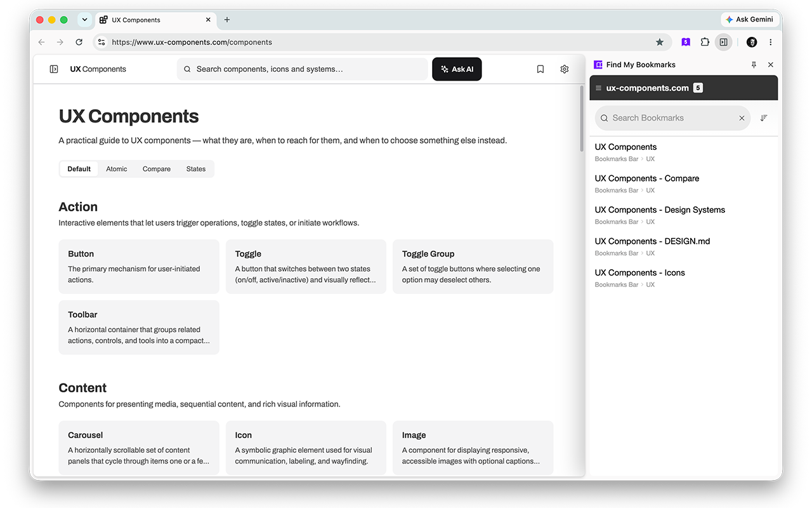Open the UX Components bookmark

[x=683, y=152]
